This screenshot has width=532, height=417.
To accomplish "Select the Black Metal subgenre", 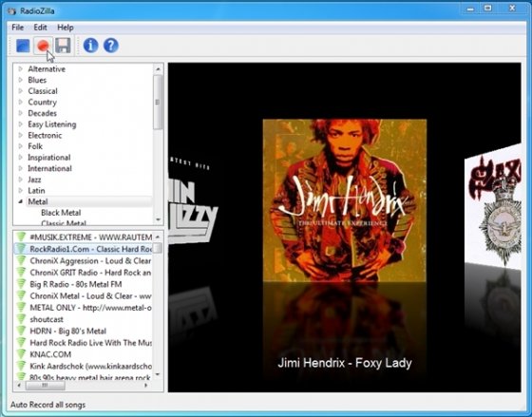I will coord(61,213).
